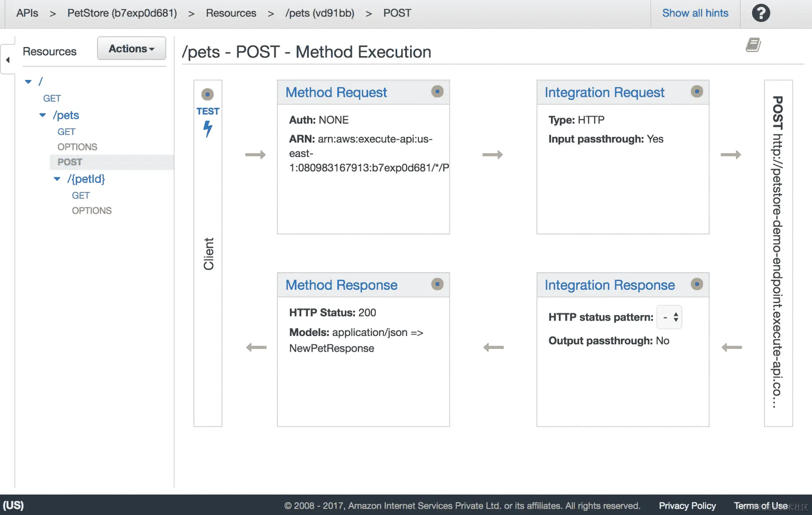Click Show all hints link
Screen dimensions: 812x515
click(x=695, y=13)
